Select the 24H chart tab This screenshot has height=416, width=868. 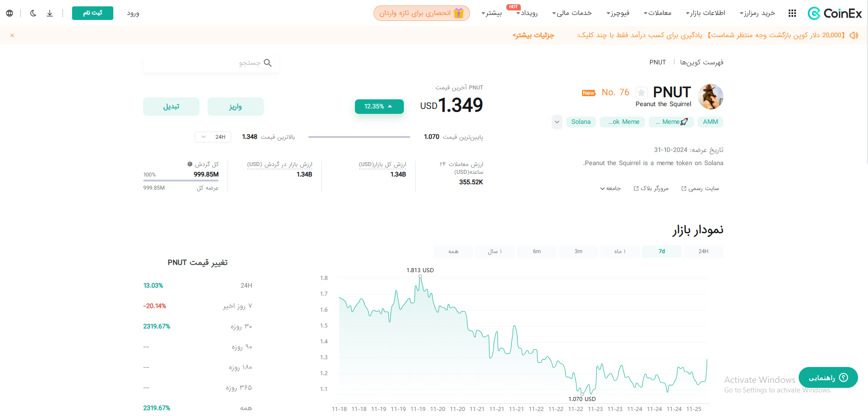(x=703, y=251)
